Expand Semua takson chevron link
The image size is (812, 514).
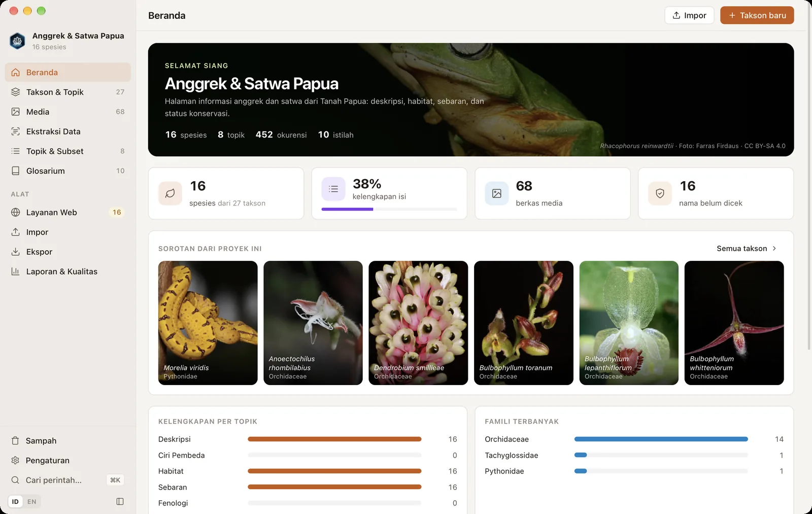click(x=747, y=249)
